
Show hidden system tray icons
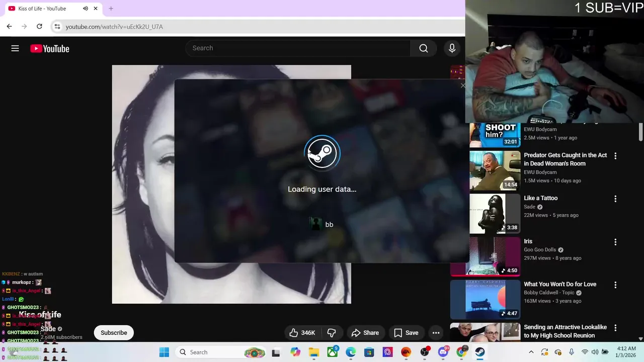pyautogui.click(x=531, y=352)
